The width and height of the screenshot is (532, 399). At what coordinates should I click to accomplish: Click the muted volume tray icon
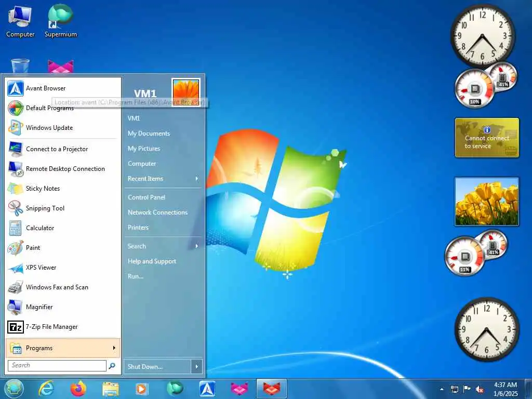coord(480,389)
